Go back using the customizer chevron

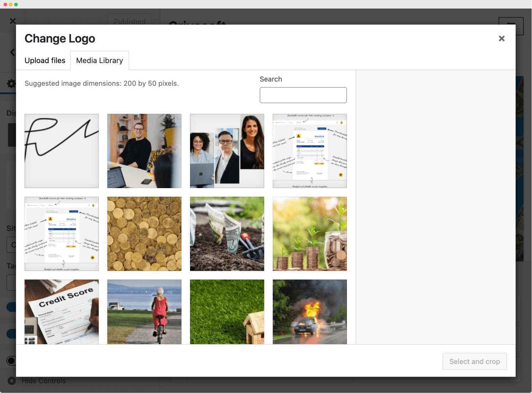(12, 52)
